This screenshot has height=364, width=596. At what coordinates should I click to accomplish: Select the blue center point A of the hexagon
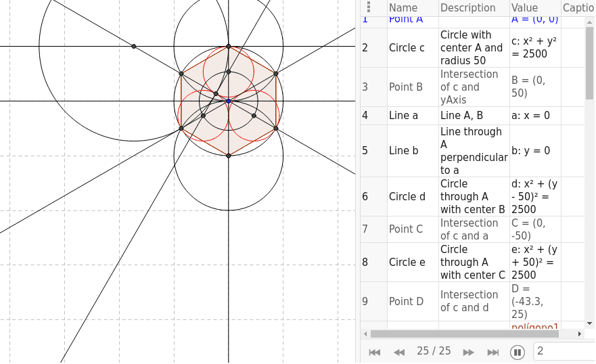point(229,101)
